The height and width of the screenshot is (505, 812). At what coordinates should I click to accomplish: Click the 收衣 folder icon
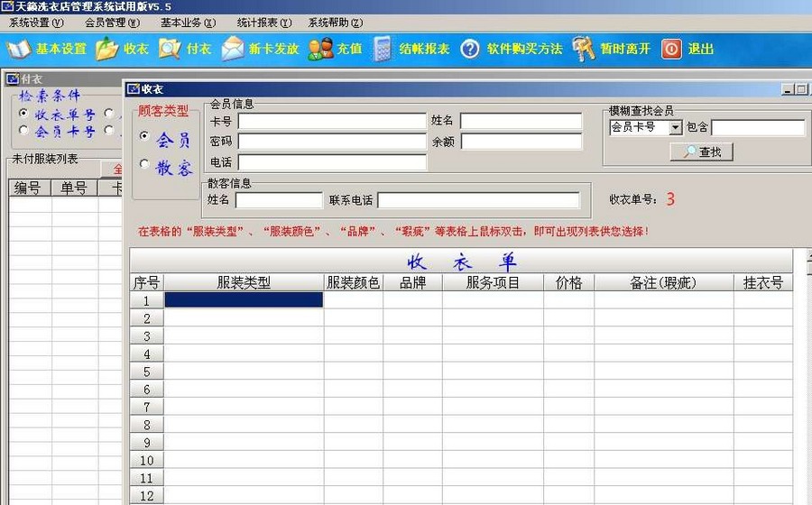[107, 50]
